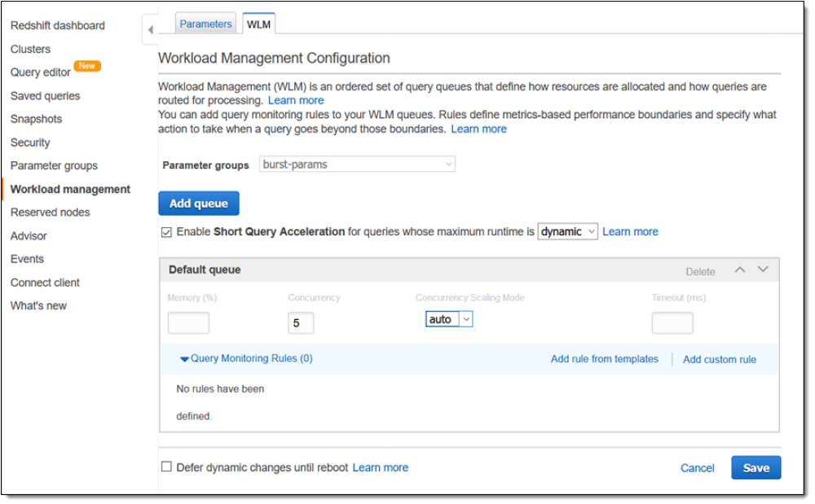Click the Memory (%) input field
815x504 pixels.
(x=188, y=323)
